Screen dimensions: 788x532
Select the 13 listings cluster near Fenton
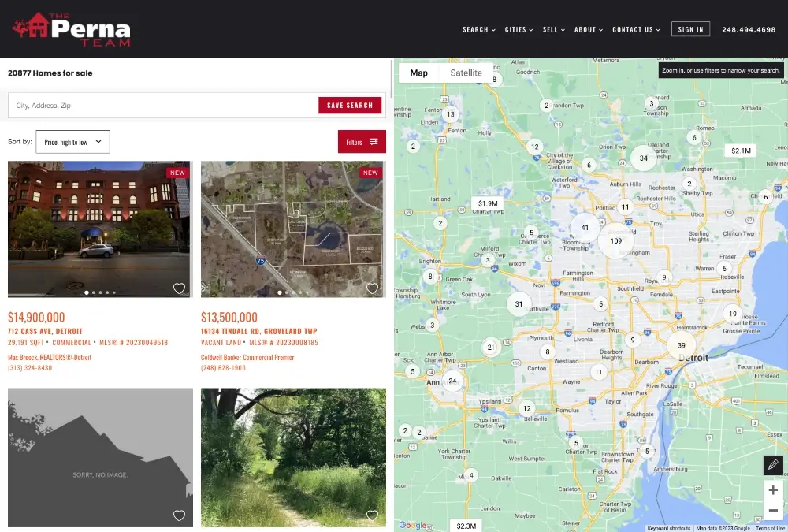click(x=450, y=114)
